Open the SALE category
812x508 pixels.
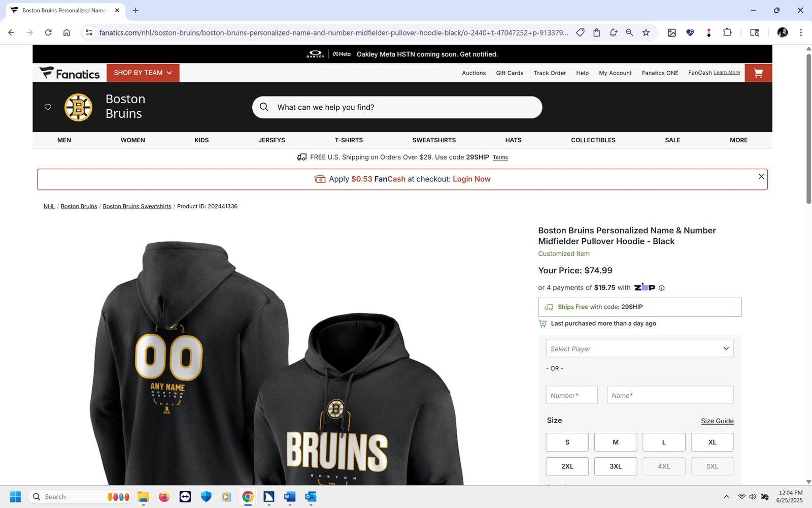click(672, 140)
